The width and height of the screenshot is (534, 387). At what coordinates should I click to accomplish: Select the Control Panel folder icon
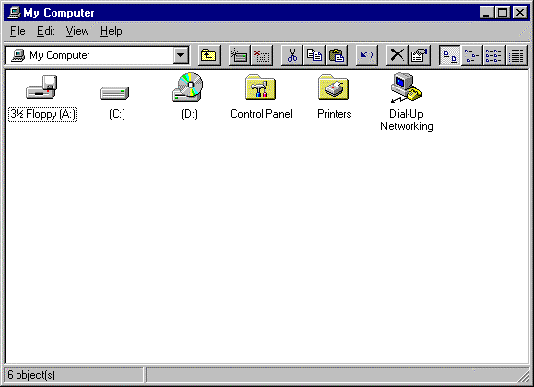(261, 87)
